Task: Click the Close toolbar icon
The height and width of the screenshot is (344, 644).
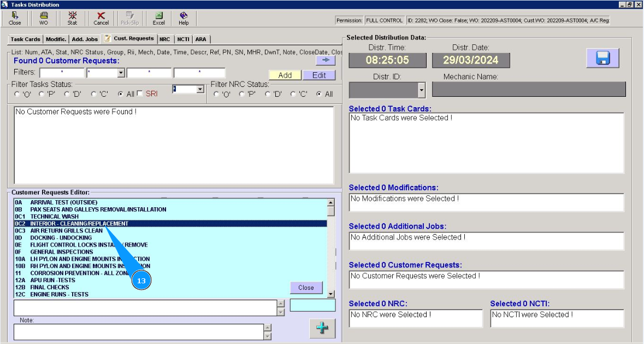Action: coord(15,19)
